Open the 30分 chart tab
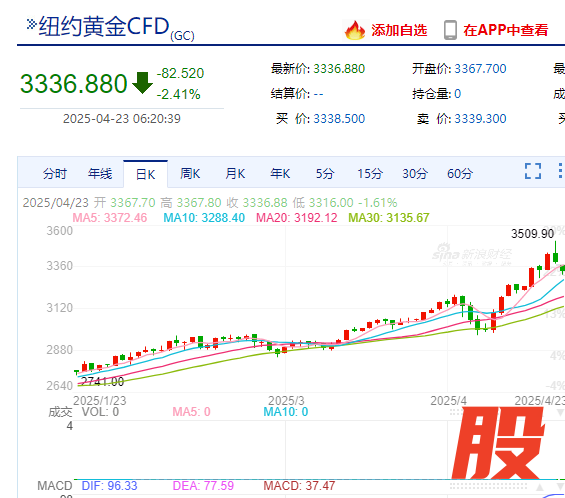This screenshot has width=565, height=498. (x=415, y=174)
